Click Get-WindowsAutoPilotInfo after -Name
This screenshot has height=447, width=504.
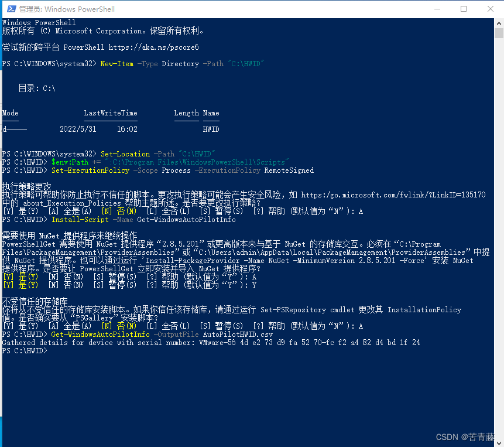pos(186,219)
